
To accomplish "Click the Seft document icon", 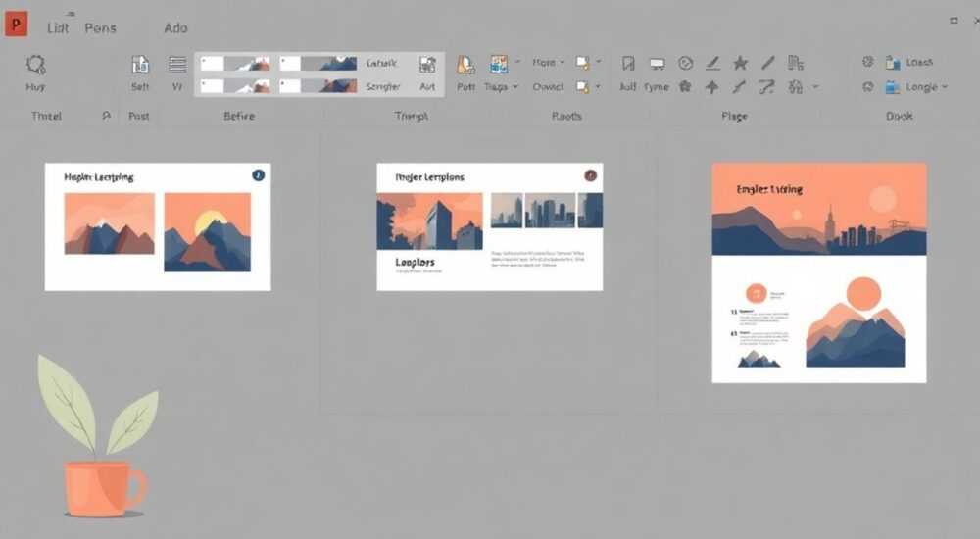I will [140, 65].
